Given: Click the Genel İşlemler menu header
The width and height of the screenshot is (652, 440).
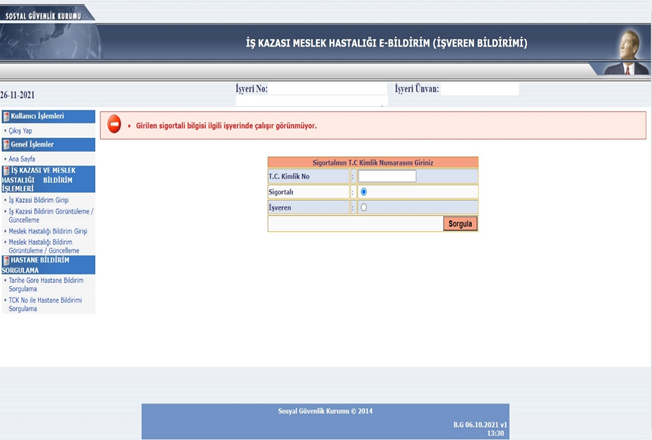Looking at the screenshot, I should (48, 145).
